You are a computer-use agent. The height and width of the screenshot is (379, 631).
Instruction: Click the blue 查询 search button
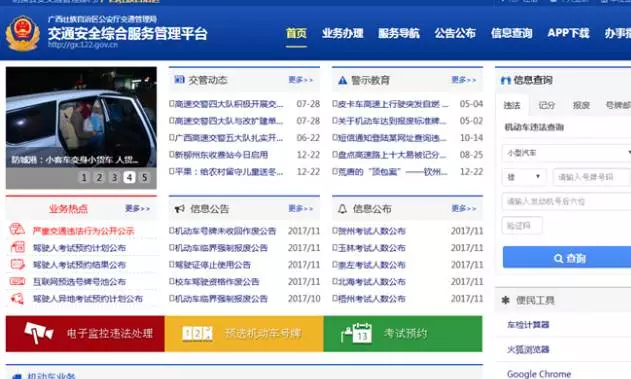[567, 257]
